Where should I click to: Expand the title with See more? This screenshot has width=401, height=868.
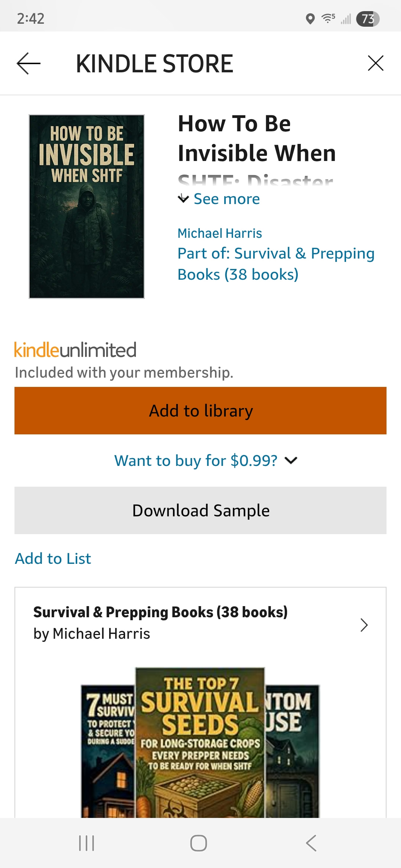click(219, 199)
